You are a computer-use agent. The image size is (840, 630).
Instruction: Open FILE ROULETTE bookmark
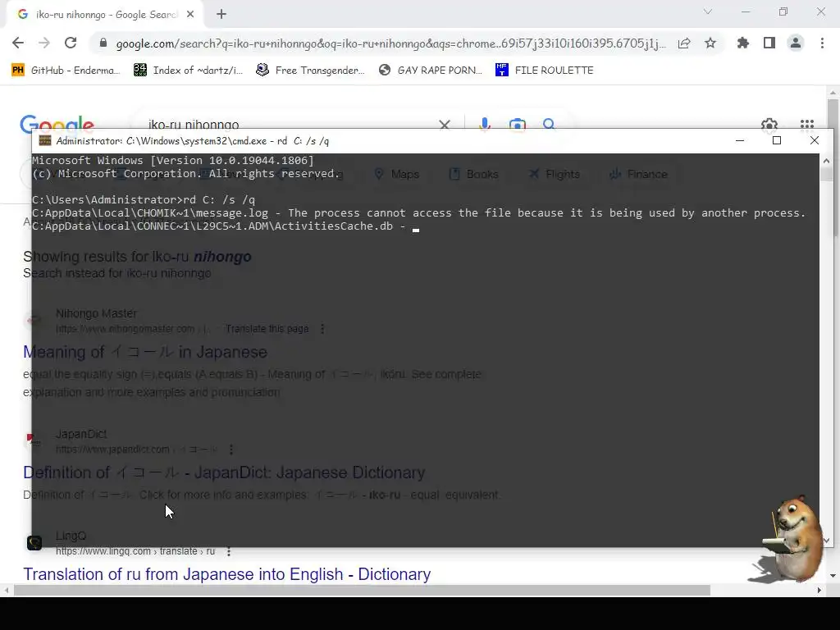(x=545, y=71)
